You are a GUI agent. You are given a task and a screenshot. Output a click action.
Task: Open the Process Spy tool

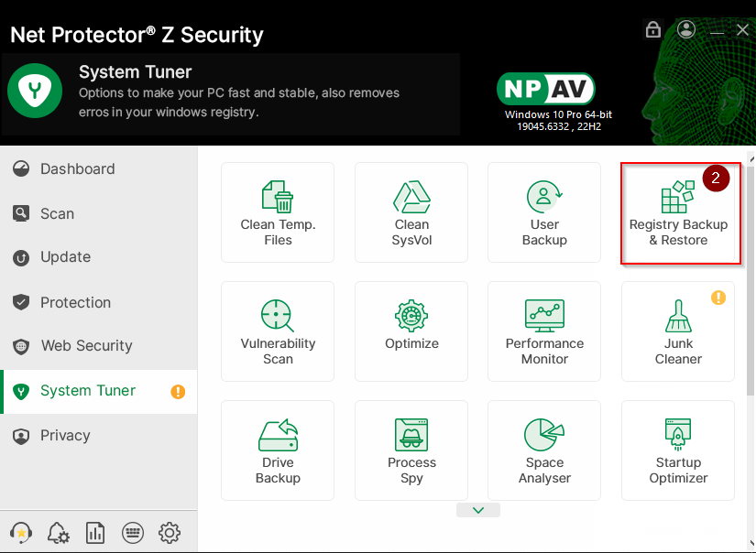tap(411, 450)
